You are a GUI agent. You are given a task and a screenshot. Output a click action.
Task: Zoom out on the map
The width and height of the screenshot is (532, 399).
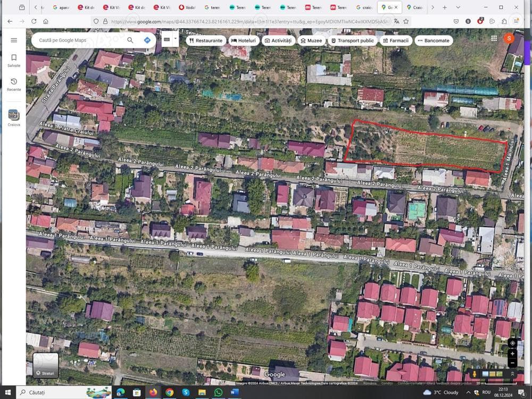click(512, 363)
